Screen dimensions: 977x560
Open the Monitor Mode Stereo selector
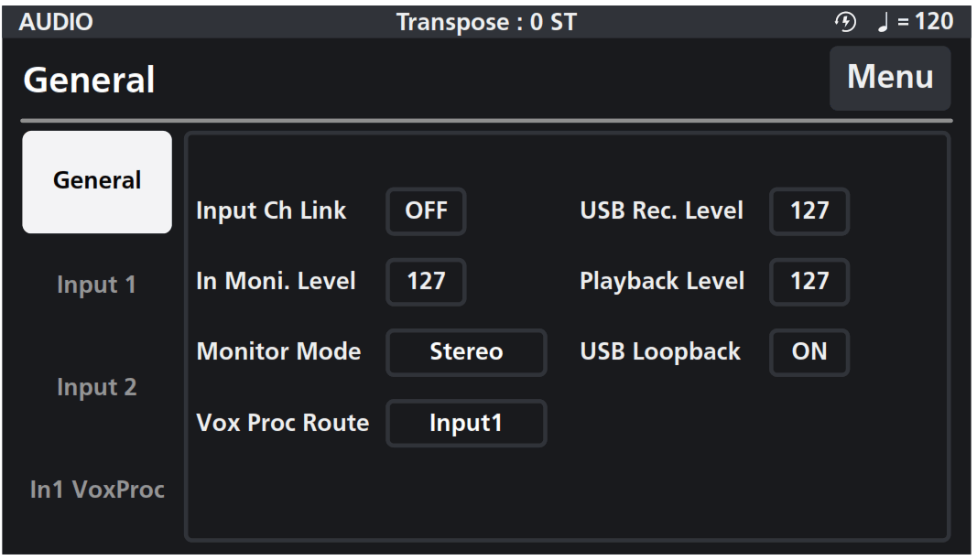[x=466, y=352]
